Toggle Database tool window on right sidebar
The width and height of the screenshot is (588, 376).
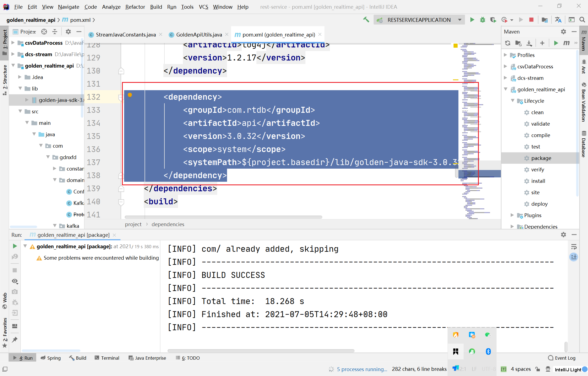584,144
